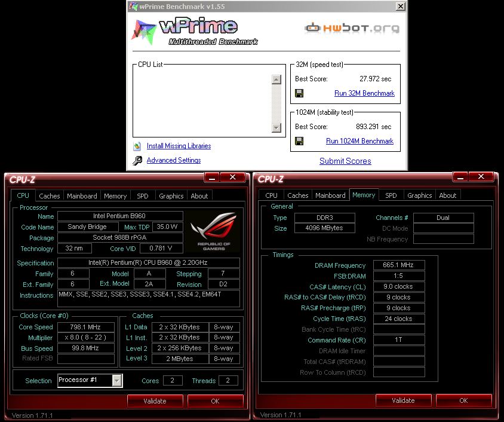Click Validate in right CPU-Z window

point(404,400)
